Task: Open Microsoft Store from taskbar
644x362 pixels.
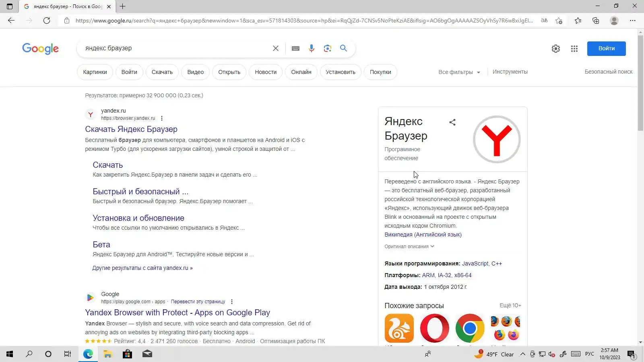Action: (x=127, y=354)
